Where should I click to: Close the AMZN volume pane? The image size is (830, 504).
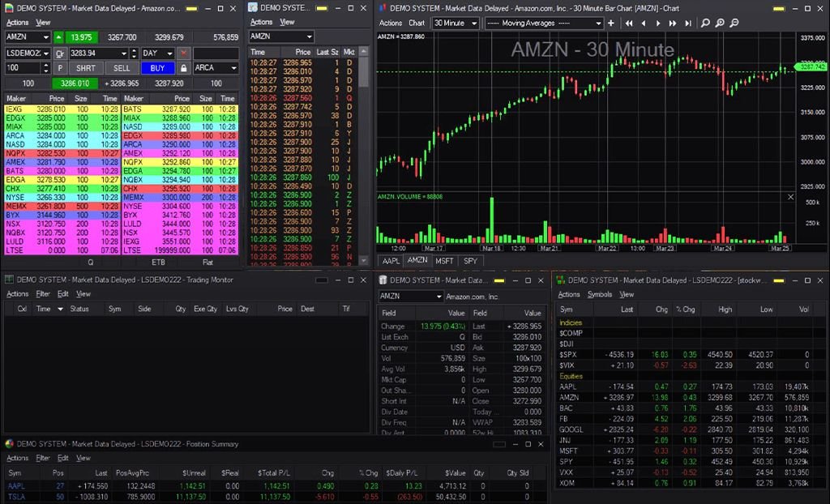click(791, 197)
